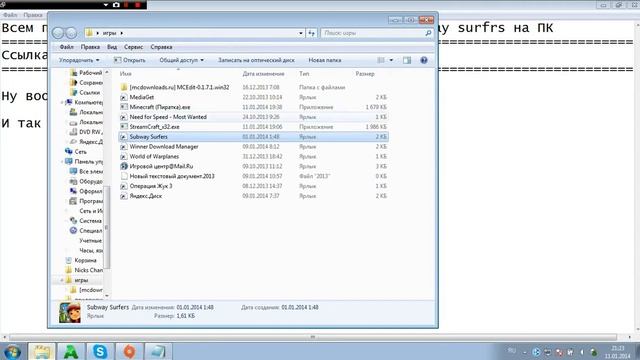Open the Упорядочить dropdown

[79, 60]
